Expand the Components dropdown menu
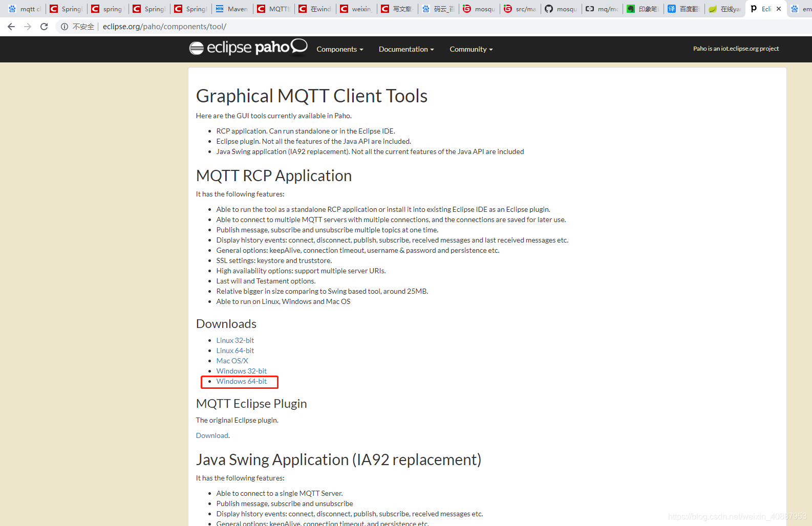 tap(340, 49)
